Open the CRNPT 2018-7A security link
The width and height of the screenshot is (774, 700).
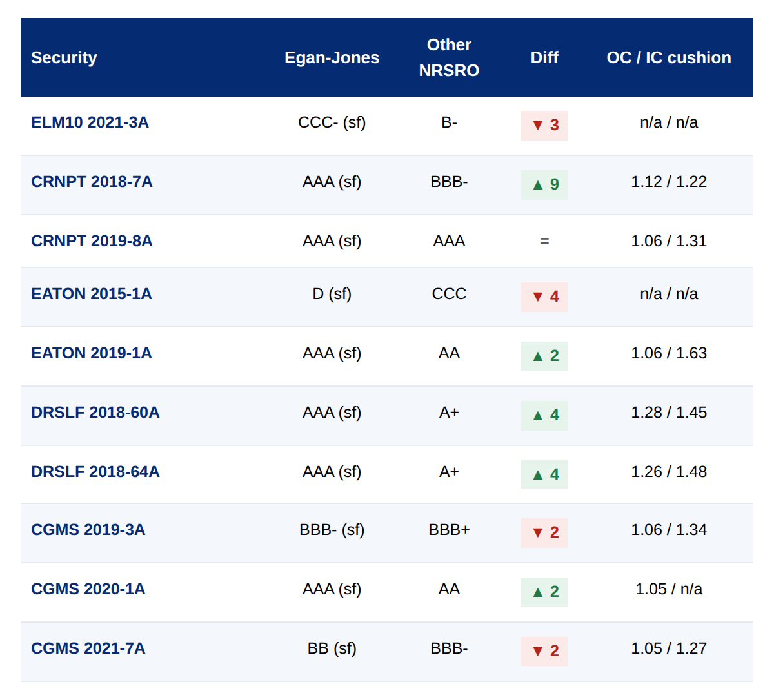[x=92, y=182]
